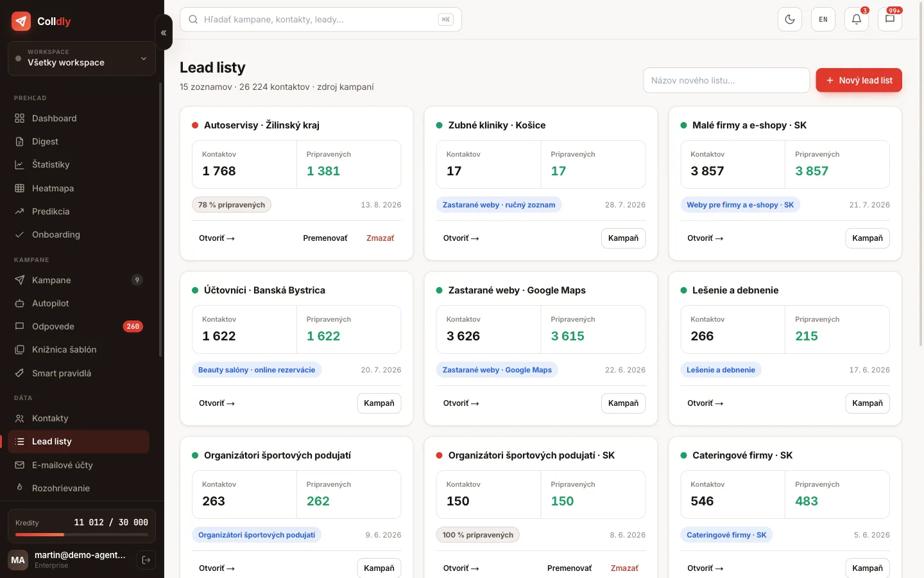Toggle dark mode with the moon icon
This screenshot has width=924, height=578.
click(x=790, y=19)
